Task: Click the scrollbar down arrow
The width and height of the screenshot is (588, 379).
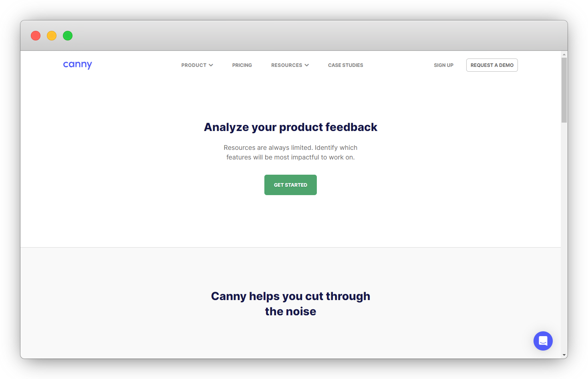Action: tap(564, 355)
